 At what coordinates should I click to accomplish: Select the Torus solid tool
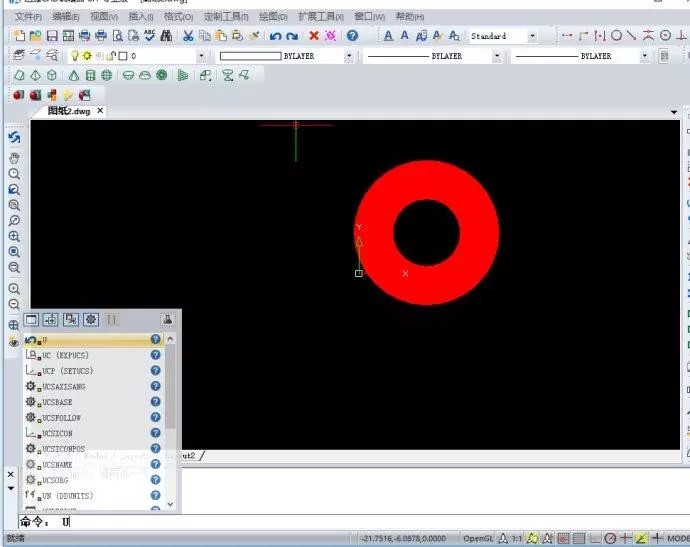(161, 75)
